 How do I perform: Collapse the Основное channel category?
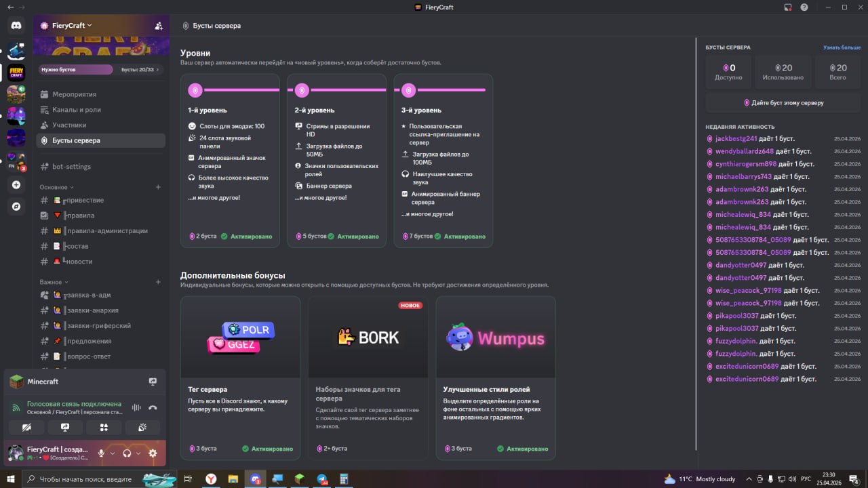coord(57,187)
